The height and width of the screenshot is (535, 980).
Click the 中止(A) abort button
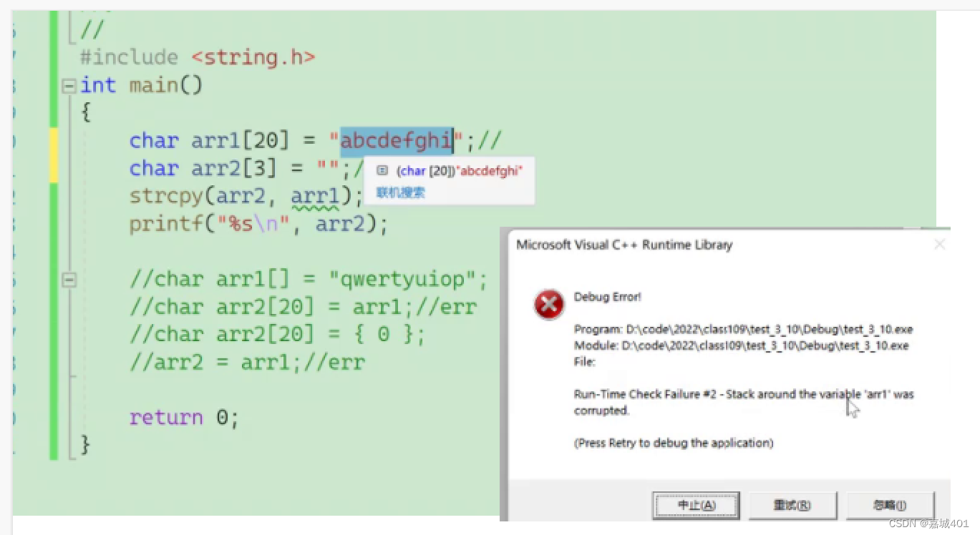coord(696,505)
